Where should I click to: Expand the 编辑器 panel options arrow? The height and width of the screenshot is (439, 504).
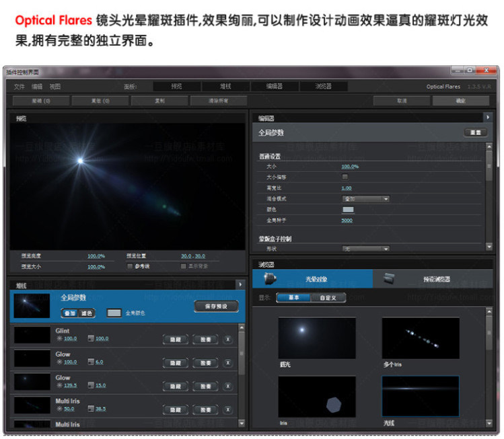tap(488, 118)
